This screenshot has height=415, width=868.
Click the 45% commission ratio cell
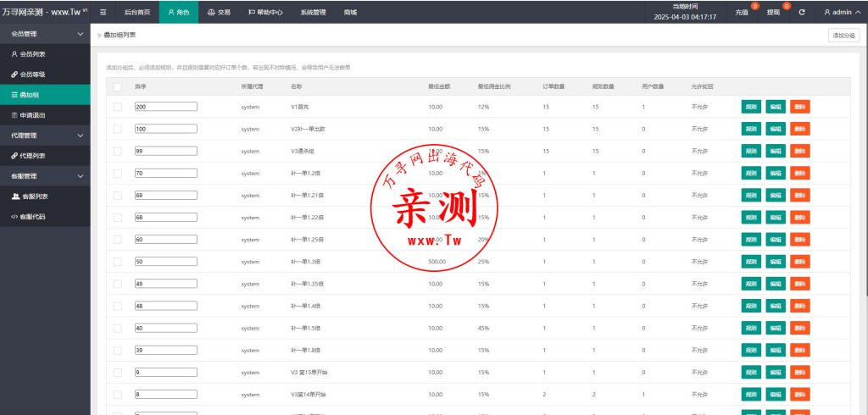(483, 328)
